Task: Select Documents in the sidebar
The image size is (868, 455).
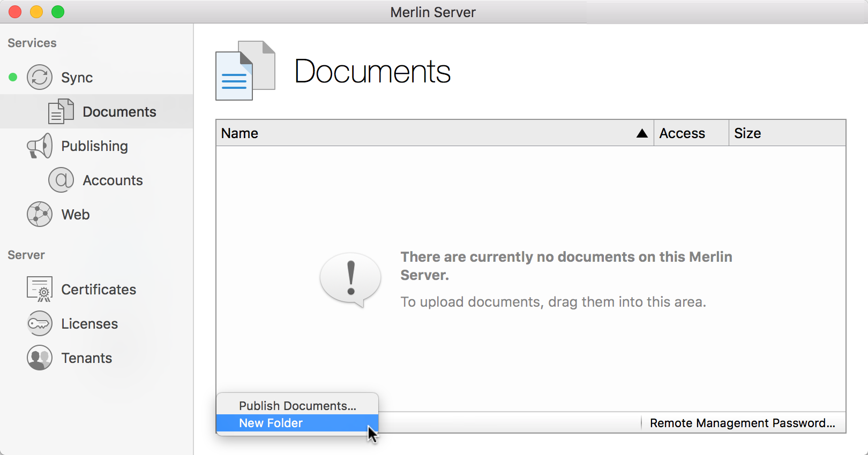Action: 96,111
